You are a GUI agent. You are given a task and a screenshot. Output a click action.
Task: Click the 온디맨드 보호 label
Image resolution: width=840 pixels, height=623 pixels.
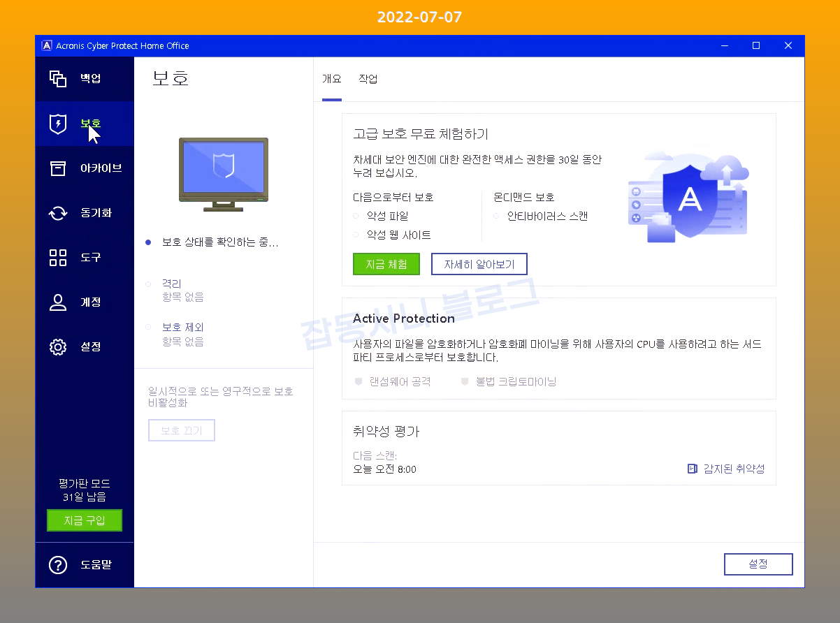(524, 197)
